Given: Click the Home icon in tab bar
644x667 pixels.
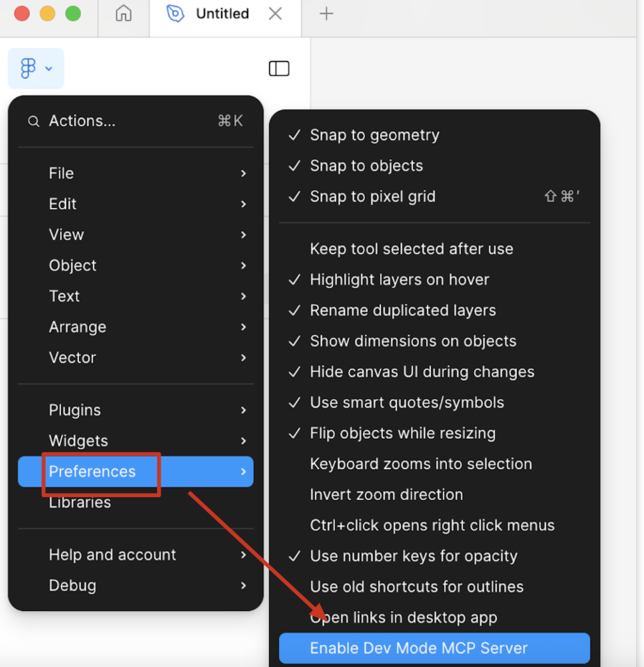Looking at the screenshot, I should click(x=123, y=14).
